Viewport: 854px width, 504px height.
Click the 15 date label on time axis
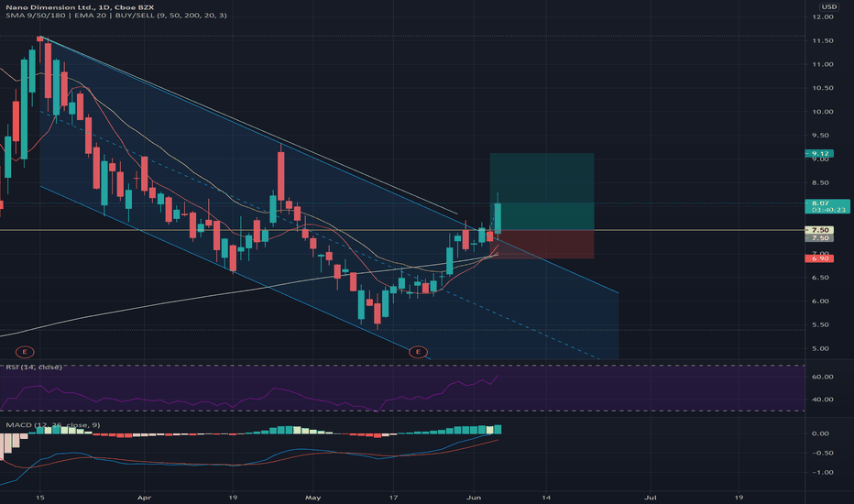[39, 498]
